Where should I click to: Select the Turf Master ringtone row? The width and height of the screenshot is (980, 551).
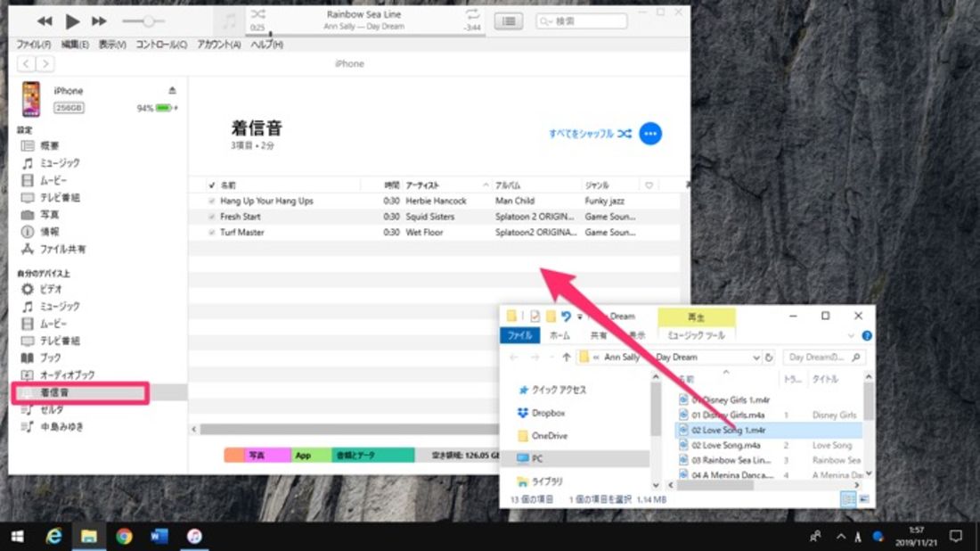pos(434,233)
